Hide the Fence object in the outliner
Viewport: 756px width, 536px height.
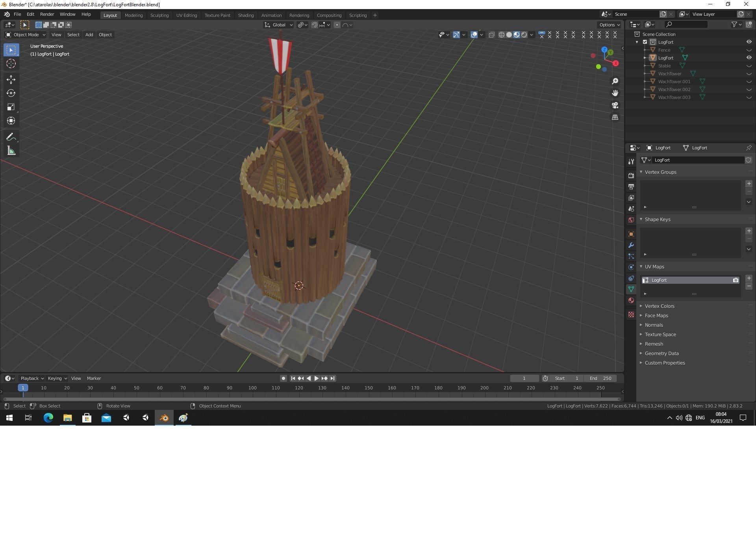[x=749, y=50]
